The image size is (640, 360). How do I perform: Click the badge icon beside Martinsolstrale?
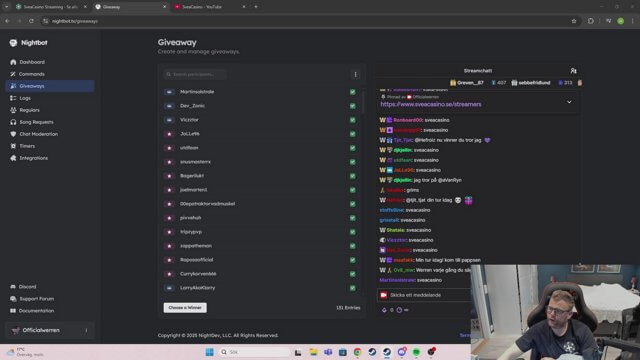coord(169,92)
